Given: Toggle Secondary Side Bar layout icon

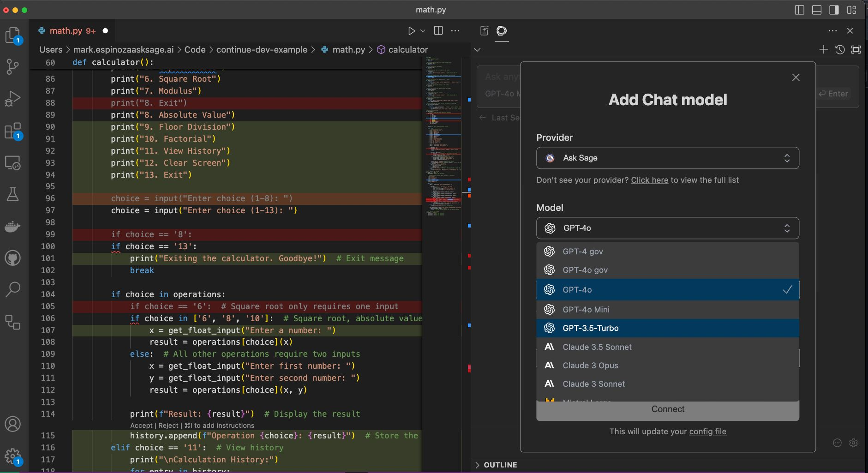Looking at the screenshot, I should (834, 10).
